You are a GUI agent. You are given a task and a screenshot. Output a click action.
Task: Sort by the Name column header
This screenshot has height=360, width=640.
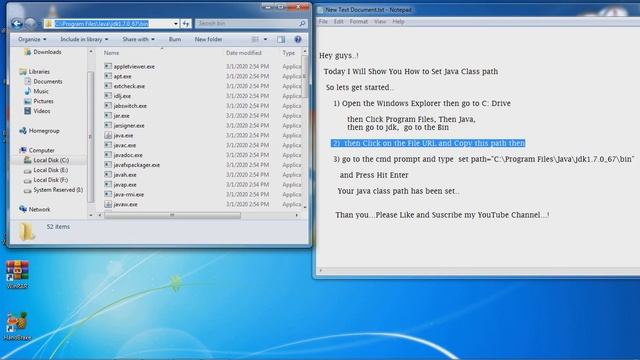point(111,53)
